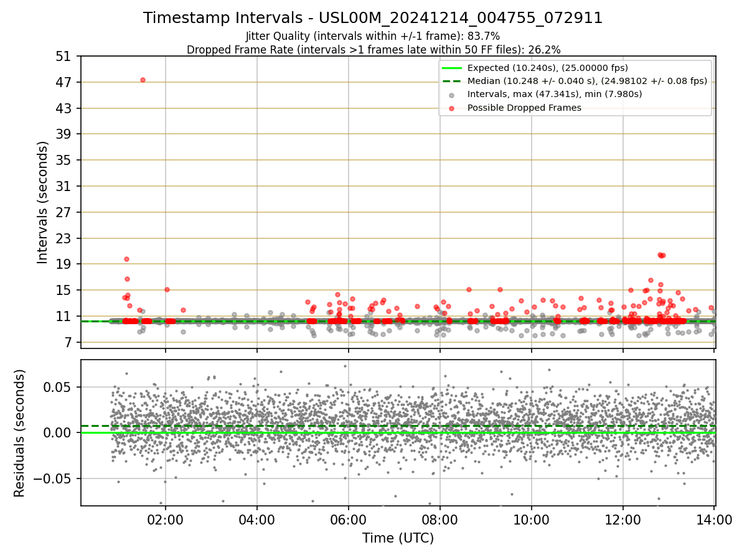Select legend text 'Expected (10.240s), (25.00000 fps)'
The width and height of the screenshot is (747, 560).
(548, 68)
